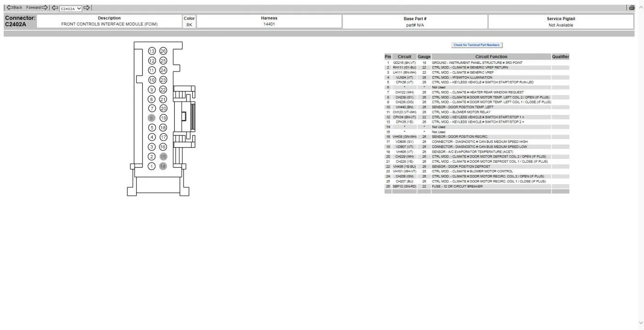Click the scrollbar up arrow
644x330 pixels.
pos(641,8)
